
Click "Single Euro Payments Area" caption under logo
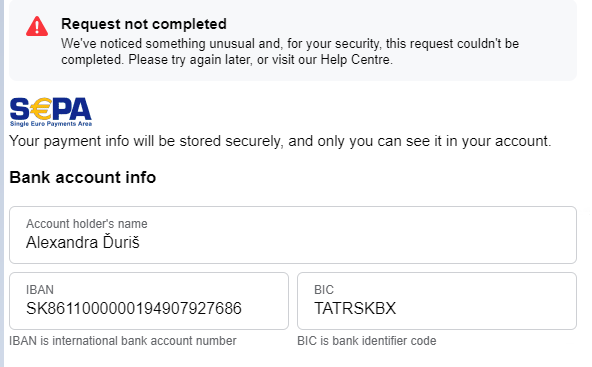51,124
